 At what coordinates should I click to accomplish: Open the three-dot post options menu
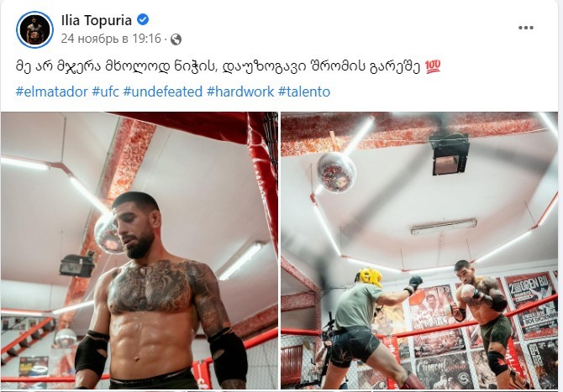tap(526, 28)
